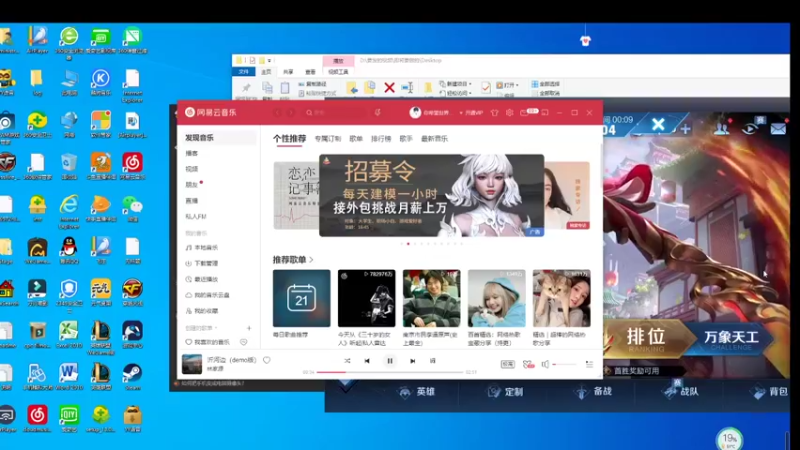Select 主页 ribbon tab in Explorer
Screen dimensions: 800x450
[x=266, y=72]
